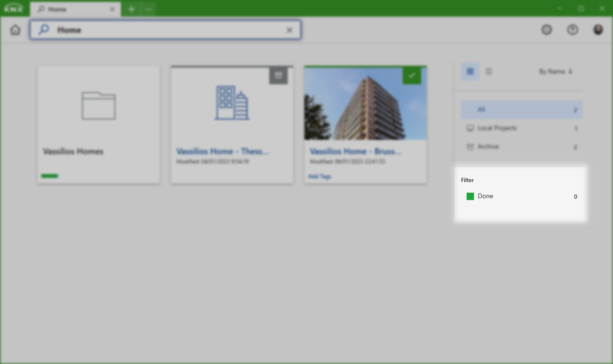This screenshot has width=613, height=364.
Task: Click the green Done color swatch
Action: pyautogui.click(x=470, y=196)
